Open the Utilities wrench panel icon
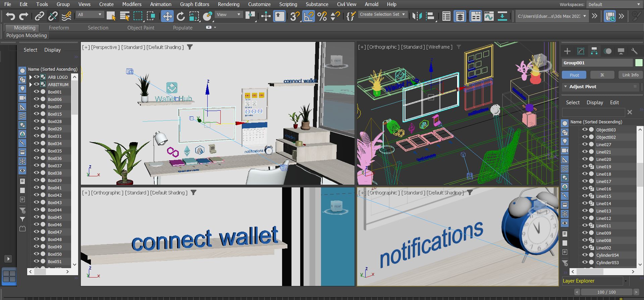Viewport: 644px width, 300px height. [634, 51]
